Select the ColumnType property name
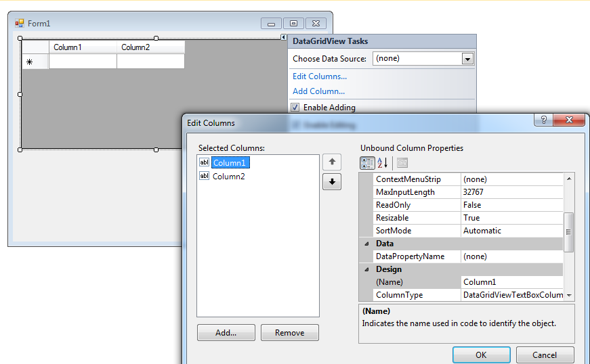Image resolution: width=590 pixels, height=364 pixels. (x=399, y=295)
